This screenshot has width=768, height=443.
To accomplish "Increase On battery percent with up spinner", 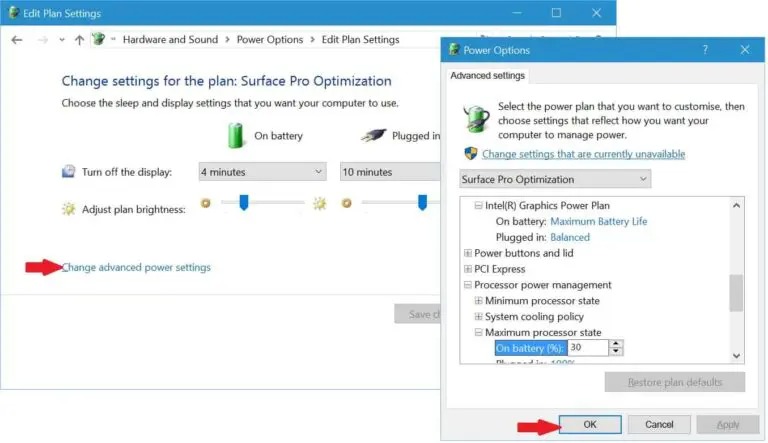I will click(616, 344).
